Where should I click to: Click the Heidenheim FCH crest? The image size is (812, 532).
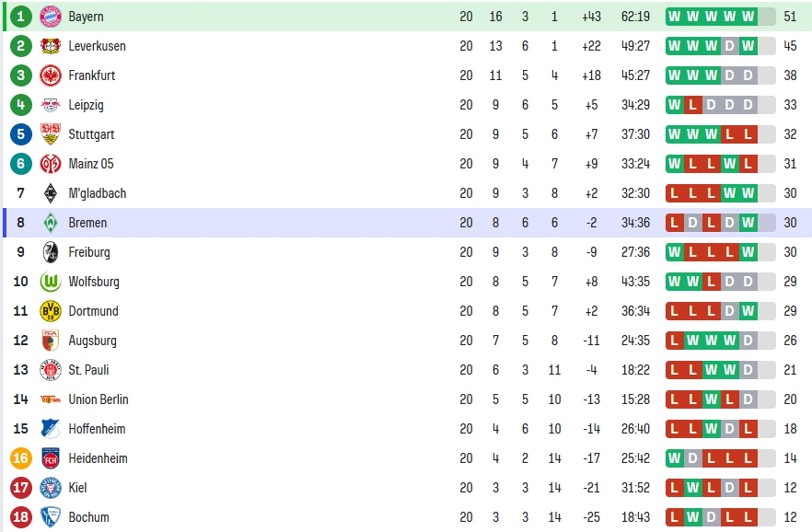[x=51, y=458]
